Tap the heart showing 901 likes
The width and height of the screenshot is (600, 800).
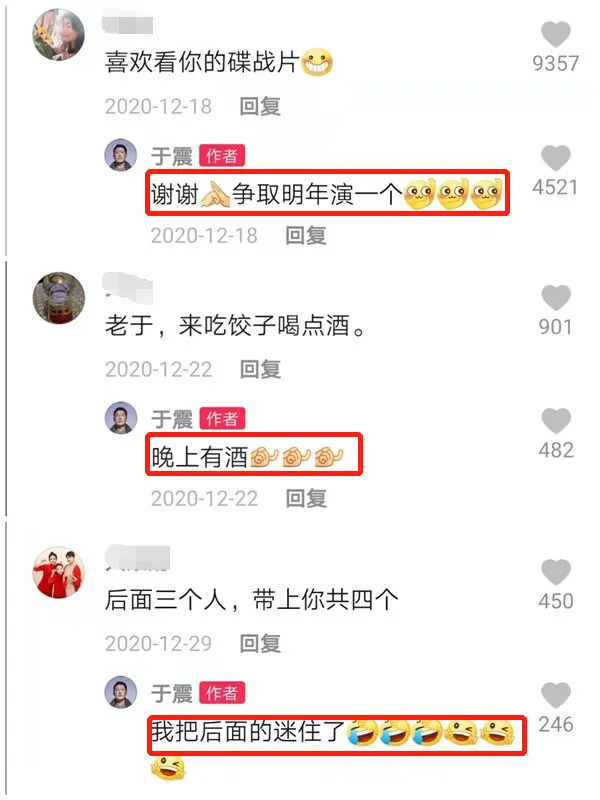[556, 297]
